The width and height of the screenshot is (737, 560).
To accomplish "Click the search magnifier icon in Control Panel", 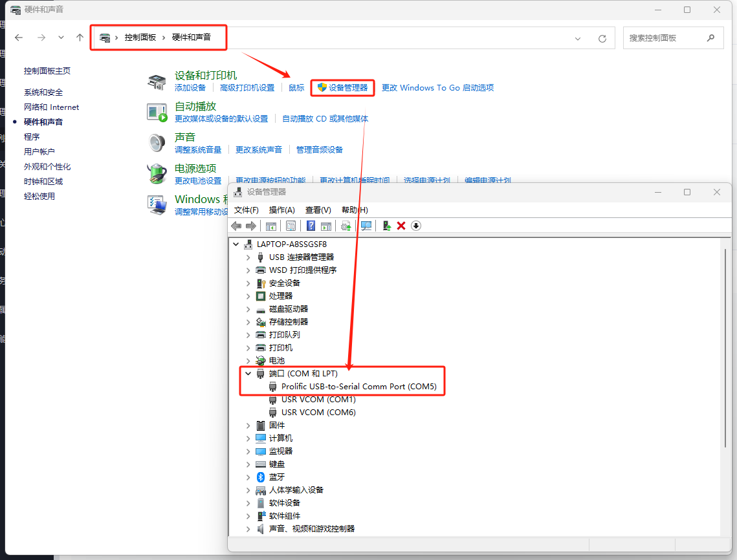I will (710, 38).
